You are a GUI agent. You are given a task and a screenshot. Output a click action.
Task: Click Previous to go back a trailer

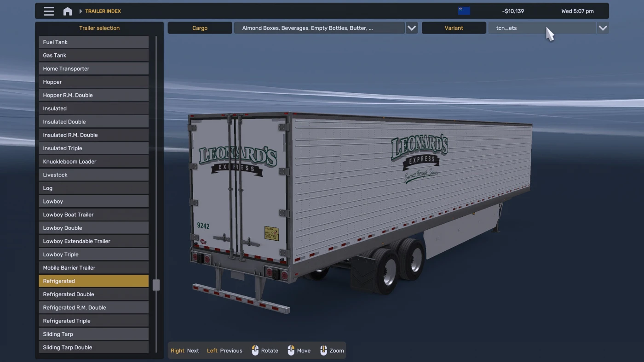[231, 350]
